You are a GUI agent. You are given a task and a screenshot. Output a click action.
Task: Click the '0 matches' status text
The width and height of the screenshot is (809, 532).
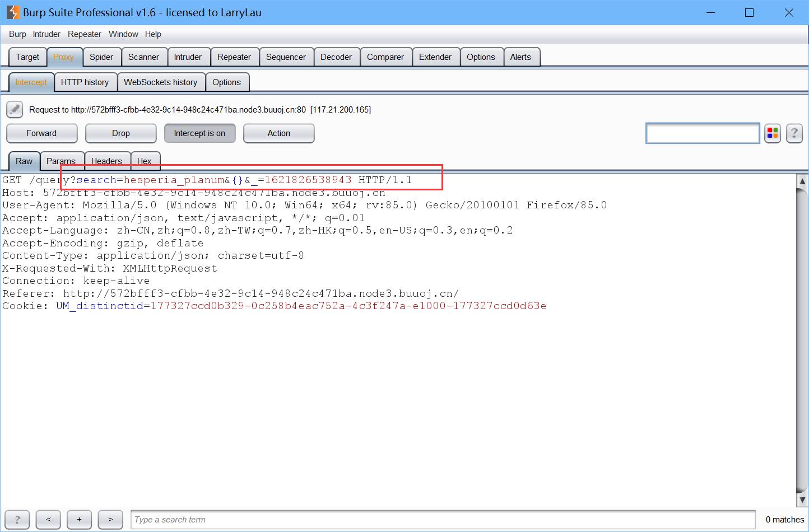[785, 520]
